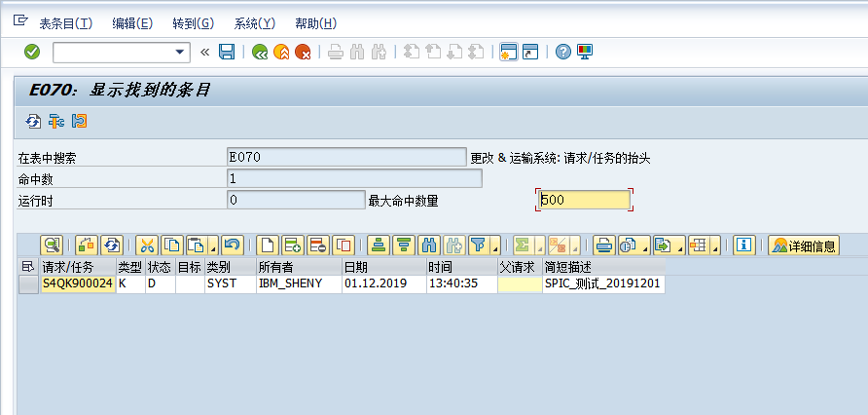
Task: Click the 所有者 column header
Action: [299, 267]
